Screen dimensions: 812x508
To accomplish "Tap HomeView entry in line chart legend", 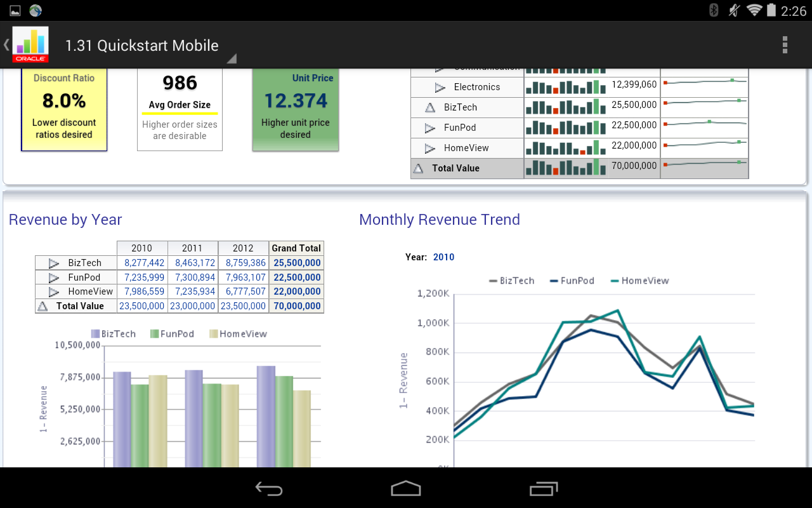I will [639, 281].
